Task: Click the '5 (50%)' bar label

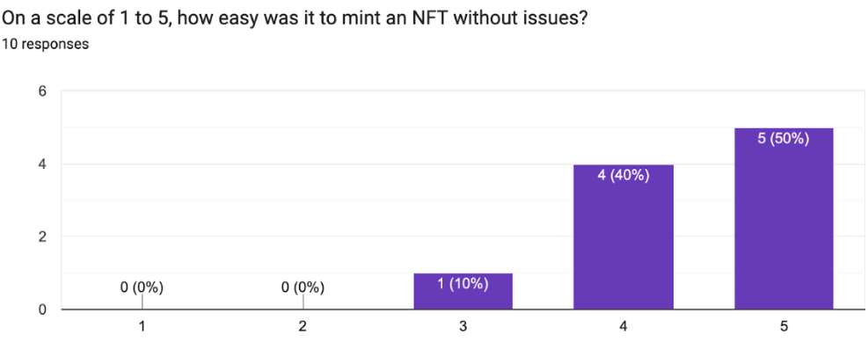Action: (x=784, y=139)
